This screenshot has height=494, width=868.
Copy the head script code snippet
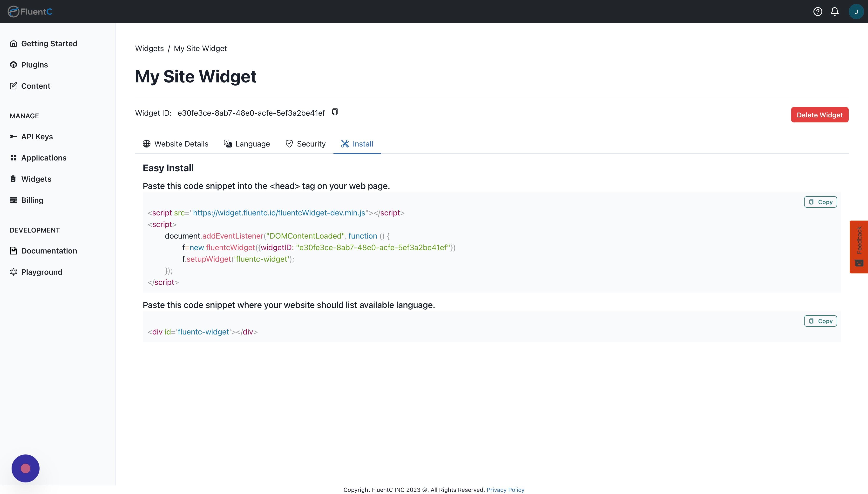click(x=820, y=202)
